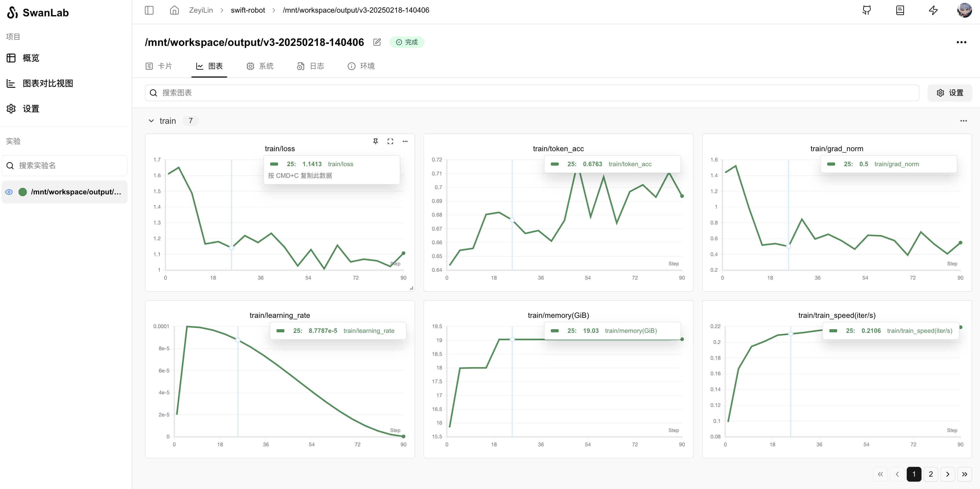Image resolution: width=980 pixels, height=489 pixels.
Task: Click the 设置 button beside chart search
Action: coord(950,93)
